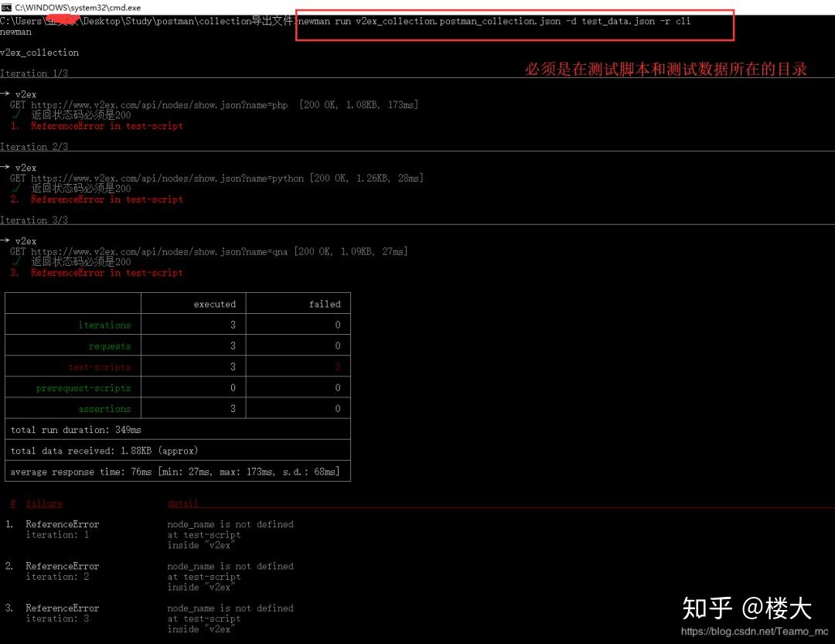Select the iterations row in summary table
This screenshot has height=644, width=835.
[x=104, y=325]
